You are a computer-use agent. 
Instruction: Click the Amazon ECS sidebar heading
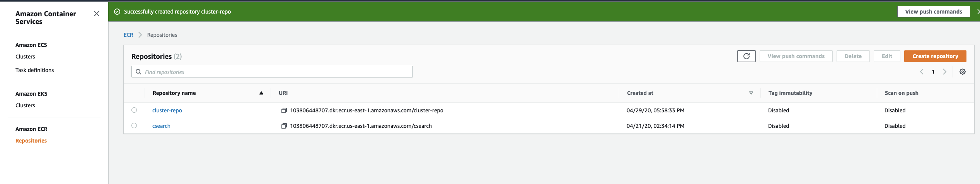[x=31, y=45]
